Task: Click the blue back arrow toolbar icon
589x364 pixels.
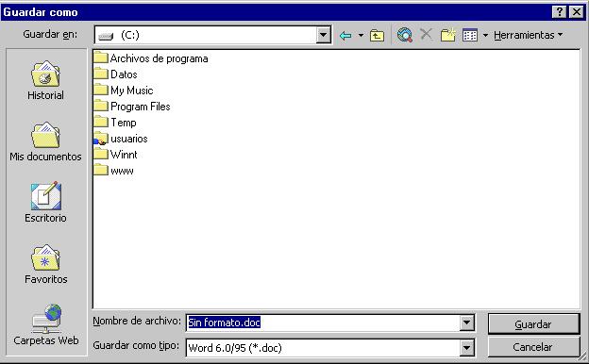Action: coord(345,35)
